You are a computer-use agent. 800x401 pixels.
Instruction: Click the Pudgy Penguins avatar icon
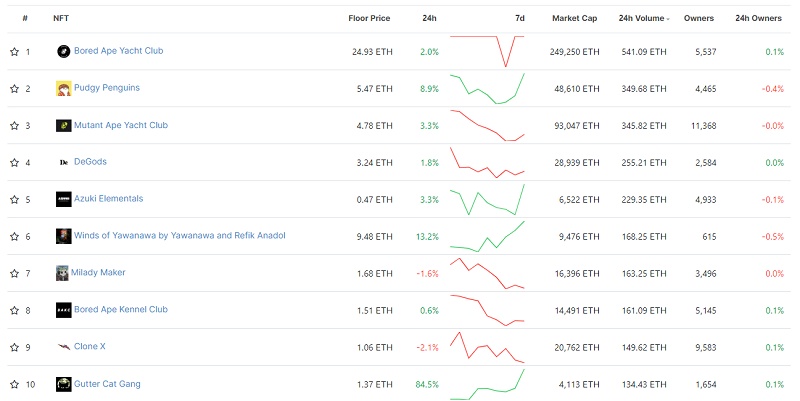tap(63, 88)
